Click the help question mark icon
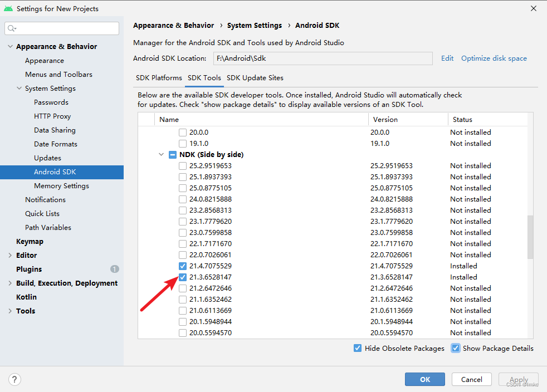This screenshot has width=547, height=392. click(14, 379)
